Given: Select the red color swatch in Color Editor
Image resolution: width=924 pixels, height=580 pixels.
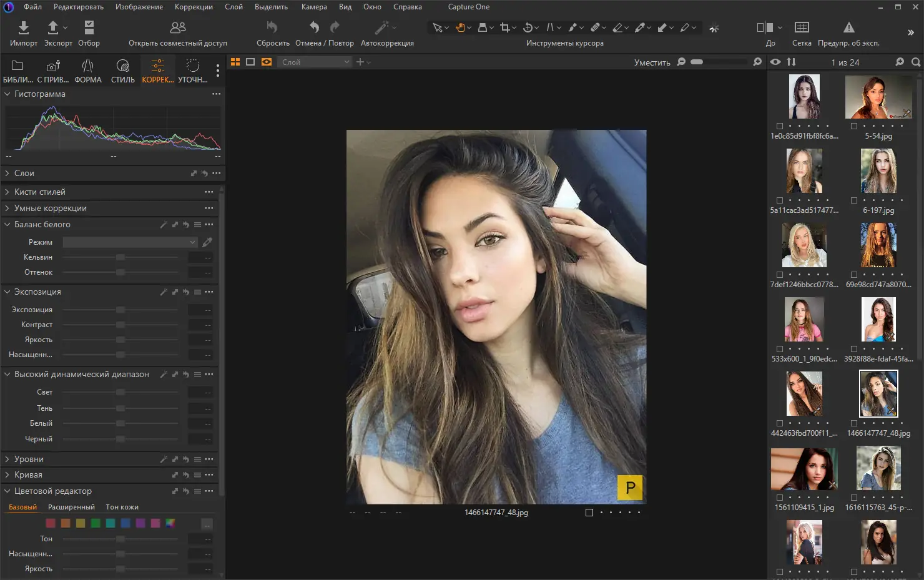Looking at the screenshot, I should 51,523.
